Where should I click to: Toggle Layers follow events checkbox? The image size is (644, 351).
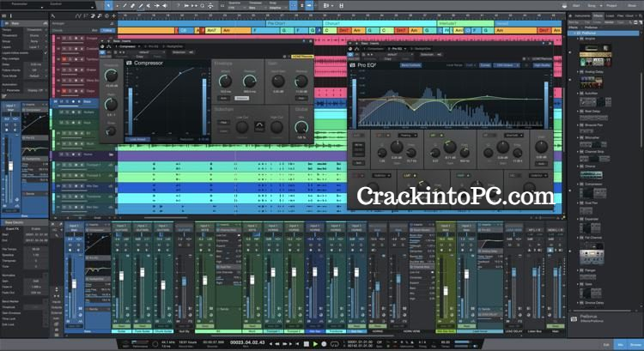[x=46, y=53]
